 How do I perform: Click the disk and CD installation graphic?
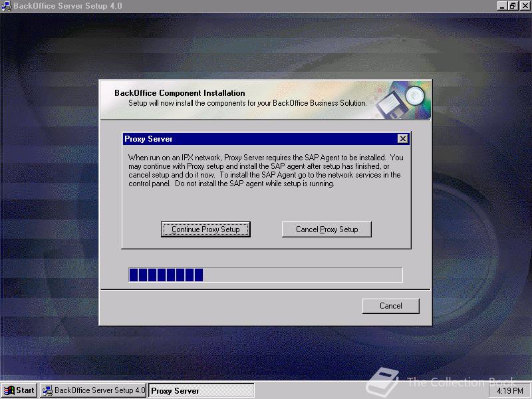tap(403, 100)
